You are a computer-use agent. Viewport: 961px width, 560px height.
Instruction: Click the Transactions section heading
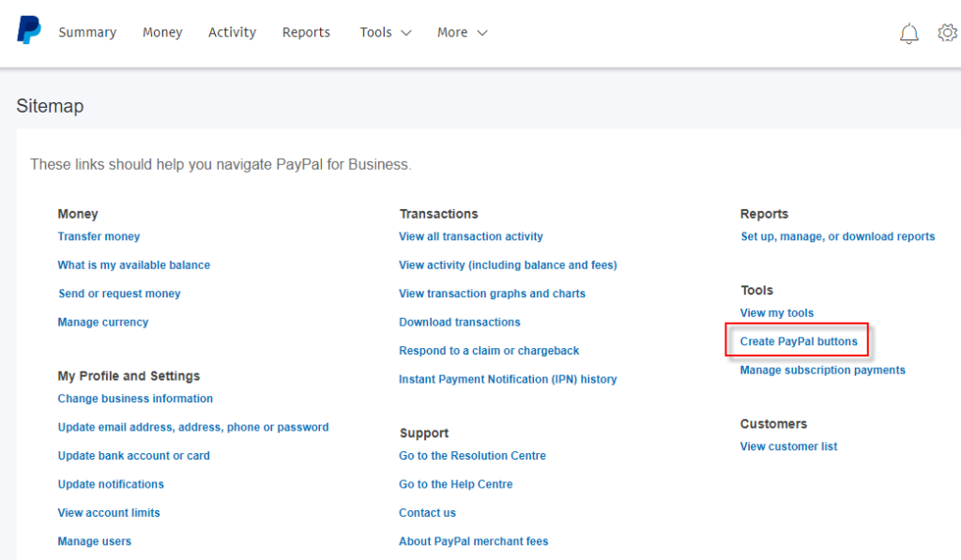(x=439, y=214)
